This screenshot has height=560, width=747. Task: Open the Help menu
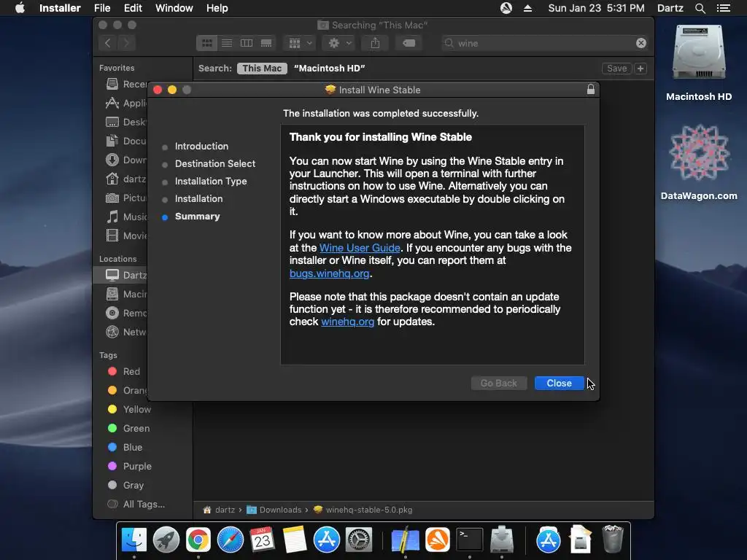(x=217, y=8)
